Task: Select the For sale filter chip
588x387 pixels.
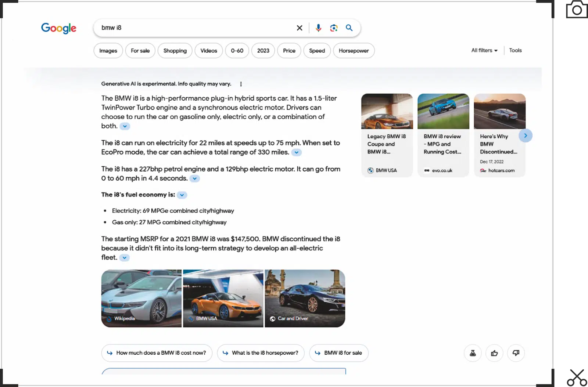Action: point(140,51)
